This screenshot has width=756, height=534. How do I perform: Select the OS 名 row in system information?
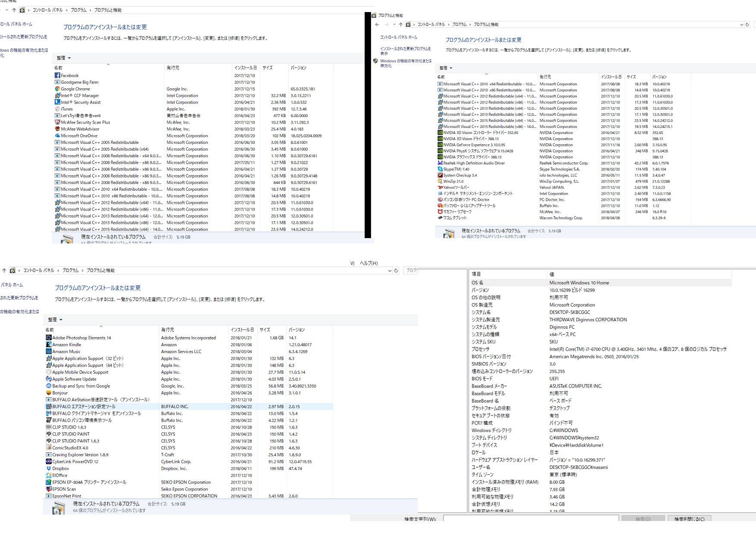[x=600, y=283]
